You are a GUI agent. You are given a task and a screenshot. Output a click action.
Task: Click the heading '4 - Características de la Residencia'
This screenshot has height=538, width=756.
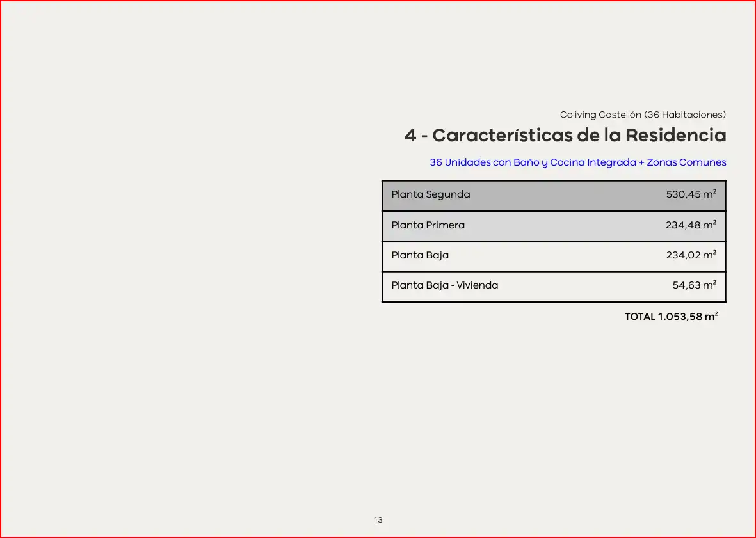coord(565,136)
